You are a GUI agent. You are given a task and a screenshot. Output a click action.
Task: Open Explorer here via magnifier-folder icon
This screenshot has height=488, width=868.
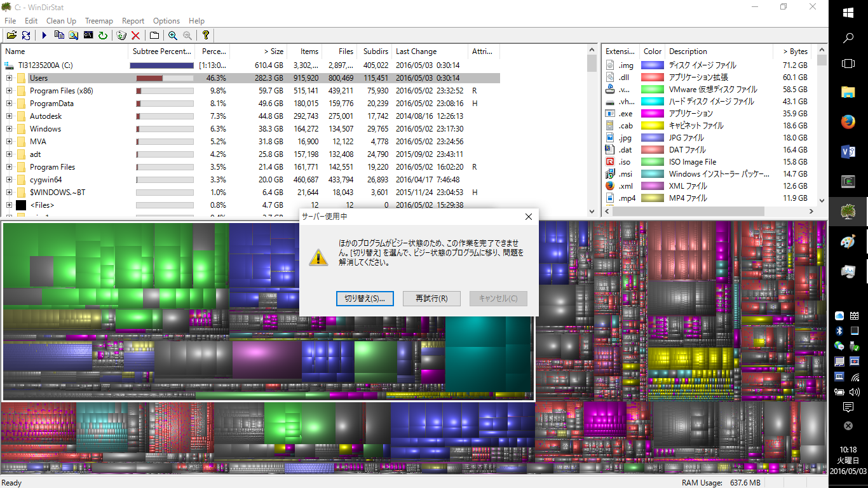74,36
